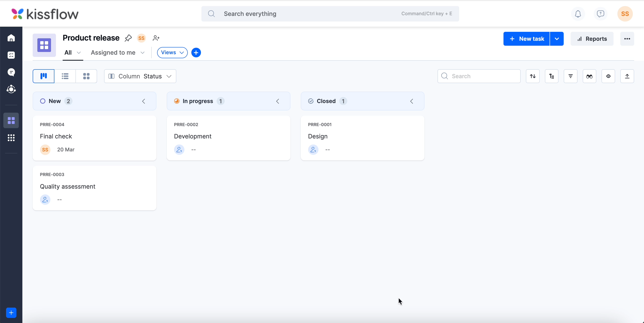Switch to list view
Screen dimensions: 644x323
tap(65, 76)
